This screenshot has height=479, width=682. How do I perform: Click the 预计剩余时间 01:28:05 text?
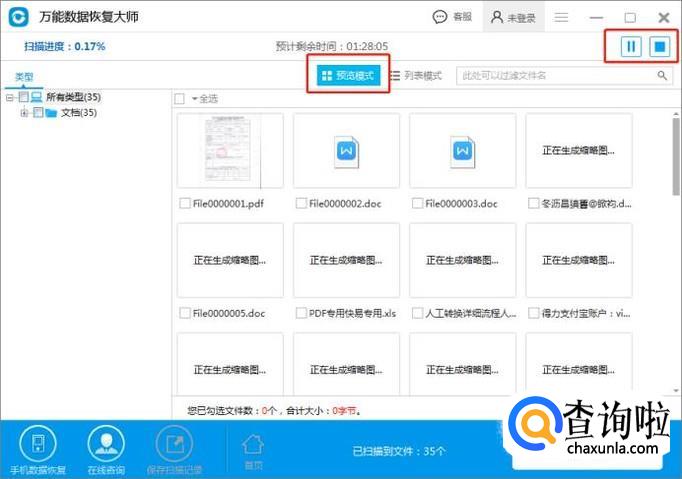coord(331,46)
